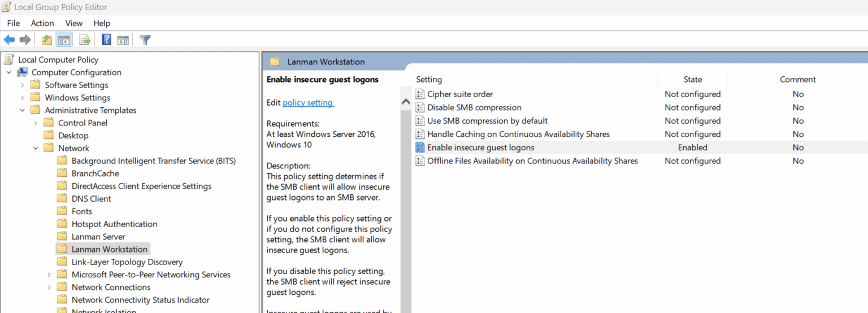Screen dimensions: 868x313
Task: Click the Forward arrow toolbar icon
Action: (25, 40)
